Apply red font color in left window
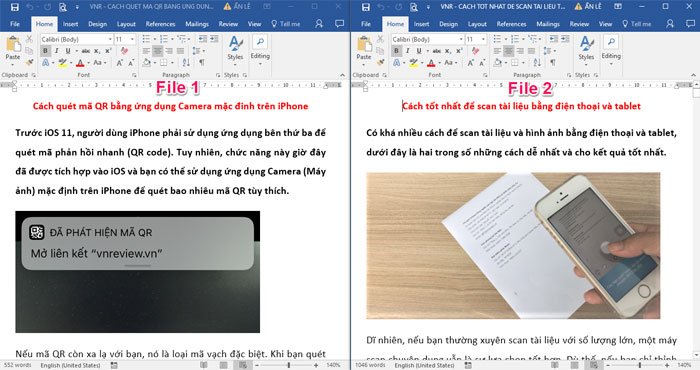This screenshot has width=700, height=370. pos(80,63)
